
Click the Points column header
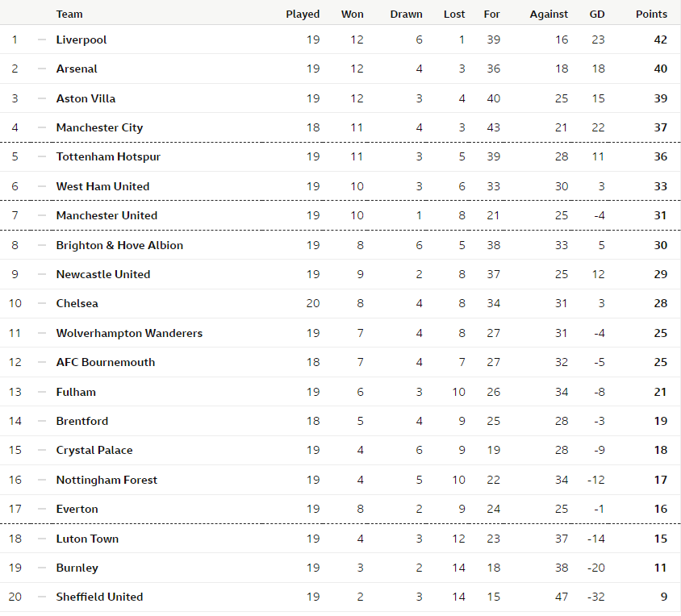click(651, 15)
